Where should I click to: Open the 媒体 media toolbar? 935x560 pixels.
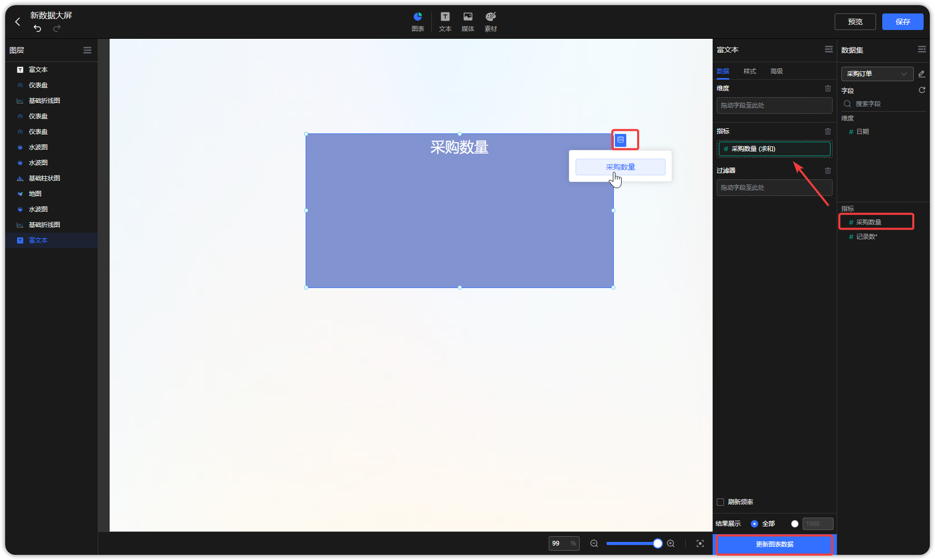(468, 22)
